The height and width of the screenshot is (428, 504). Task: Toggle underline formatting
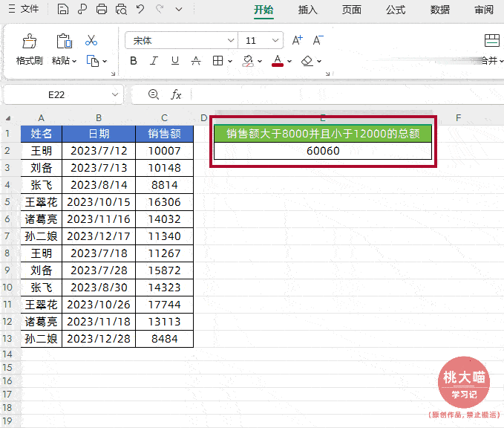(175, 60)
